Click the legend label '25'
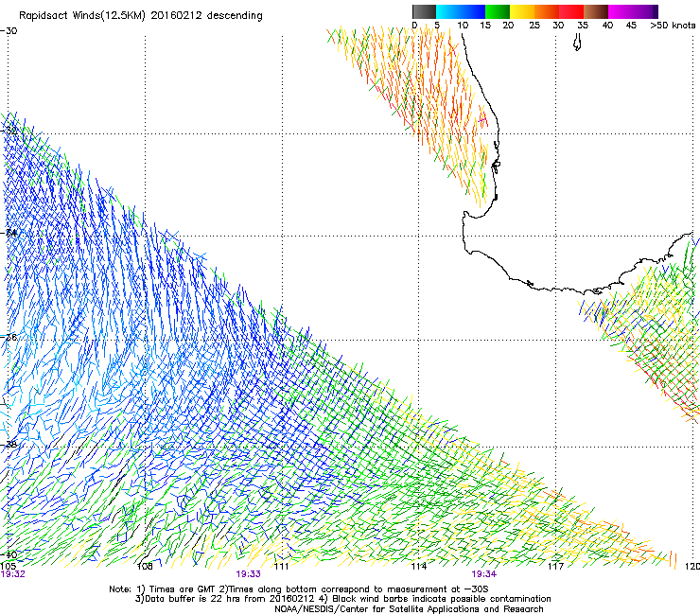 coord(534,26)
